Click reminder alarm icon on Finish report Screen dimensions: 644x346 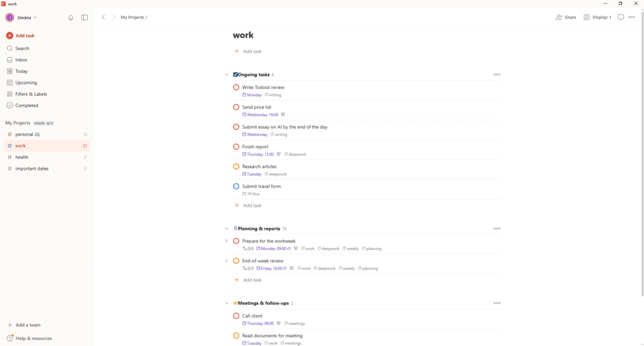tap(278, 155)
